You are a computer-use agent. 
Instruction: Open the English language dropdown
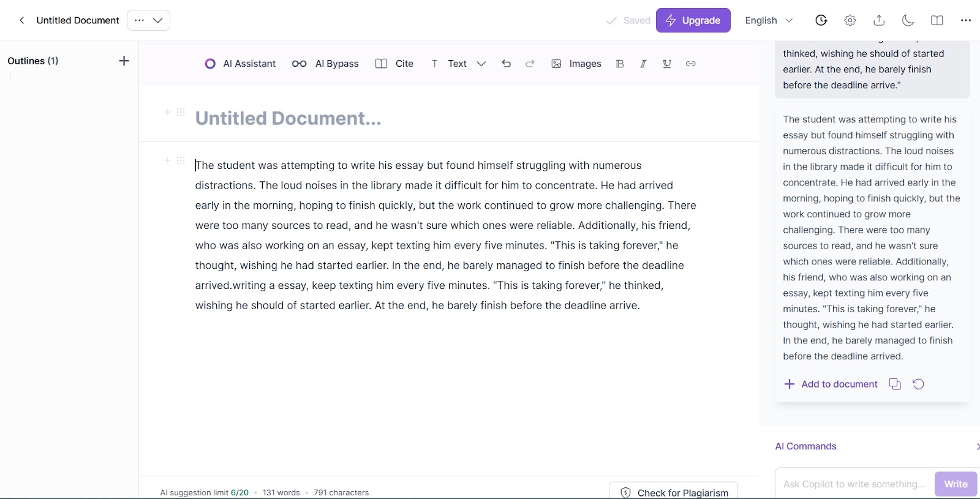[769, 20]
